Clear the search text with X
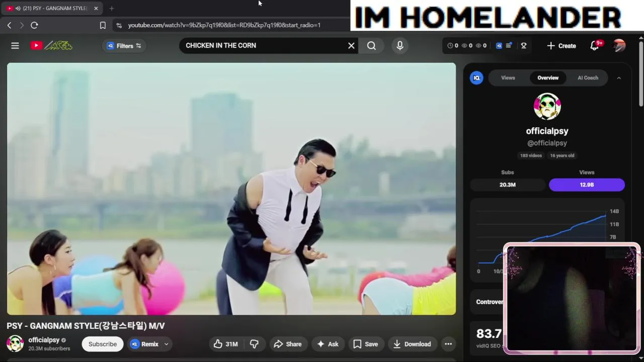The width and height of the screenshot is (644, 362). point(351,46)
